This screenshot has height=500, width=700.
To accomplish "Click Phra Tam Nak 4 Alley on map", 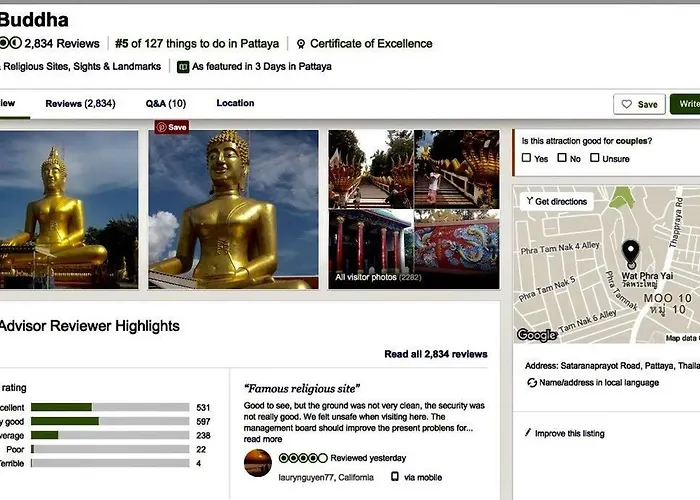I will pyautogui.click(x=560, y=248).
